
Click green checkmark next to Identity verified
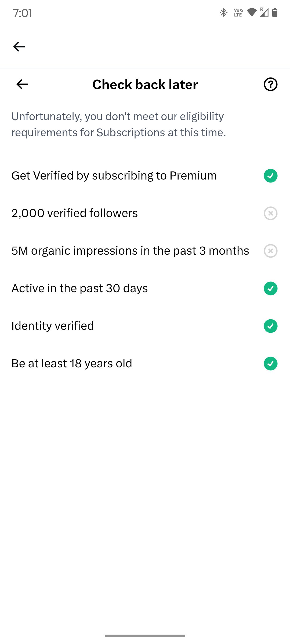coord(270,326)
